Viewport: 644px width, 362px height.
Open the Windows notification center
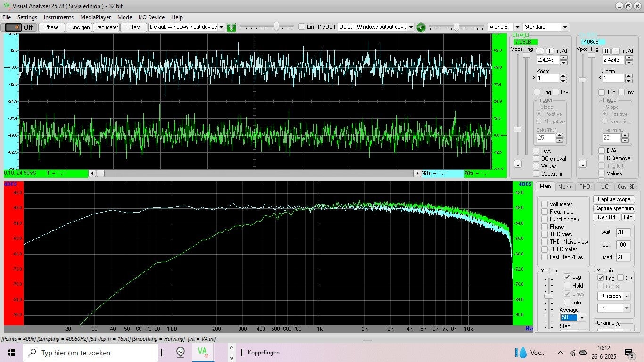coord(629,353)
